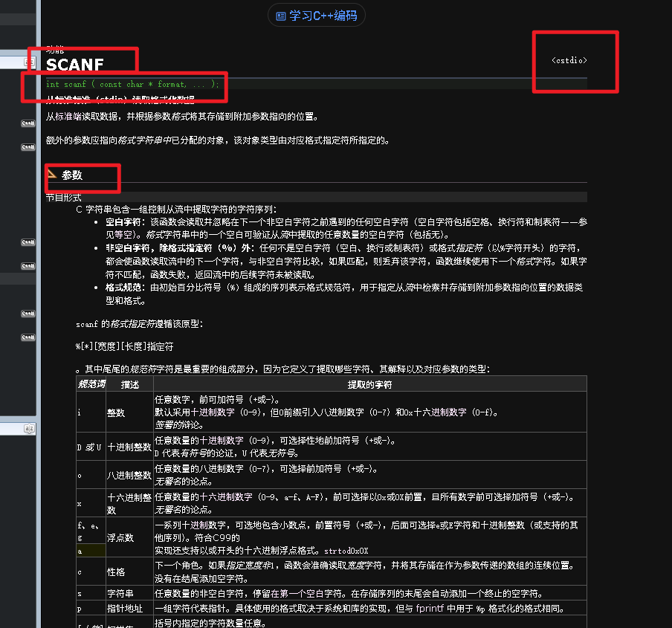Click the 十进制整数 cell in the table
Viewport: 672px width, 628px height.
[x=129, y=447]
